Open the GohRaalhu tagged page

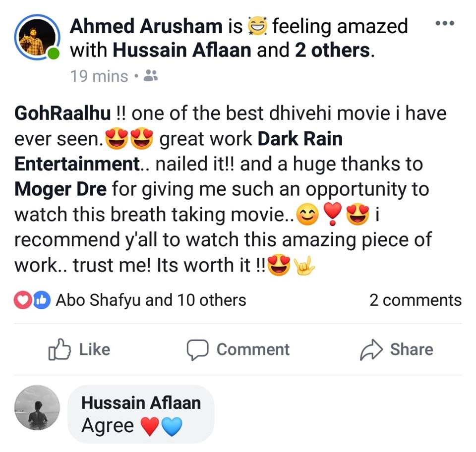62,113
